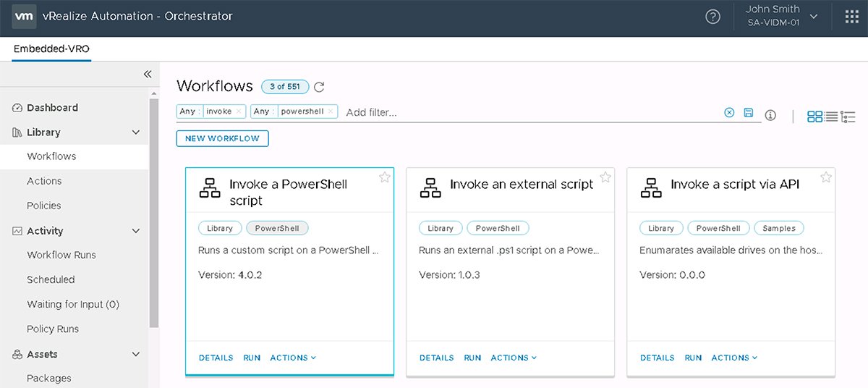
Task: Open the apps grid switcher
Action: tap(852, 17)
